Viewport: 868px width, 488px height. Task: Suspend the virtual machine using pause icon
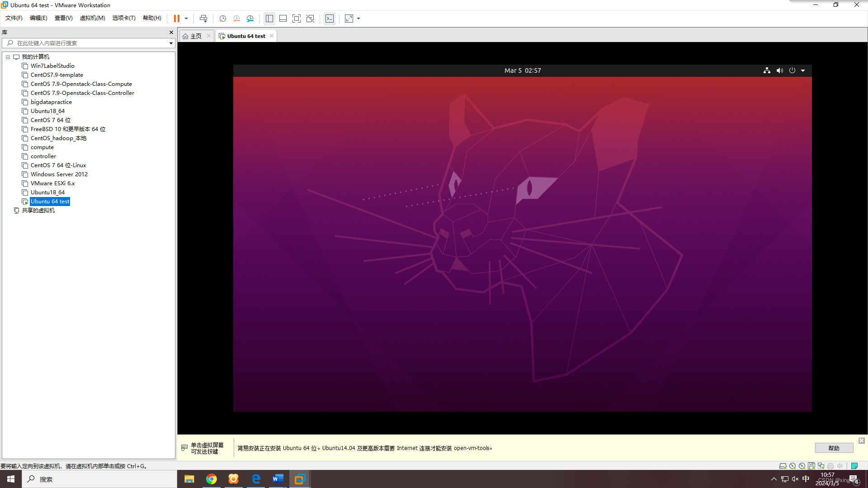(177, 19)
